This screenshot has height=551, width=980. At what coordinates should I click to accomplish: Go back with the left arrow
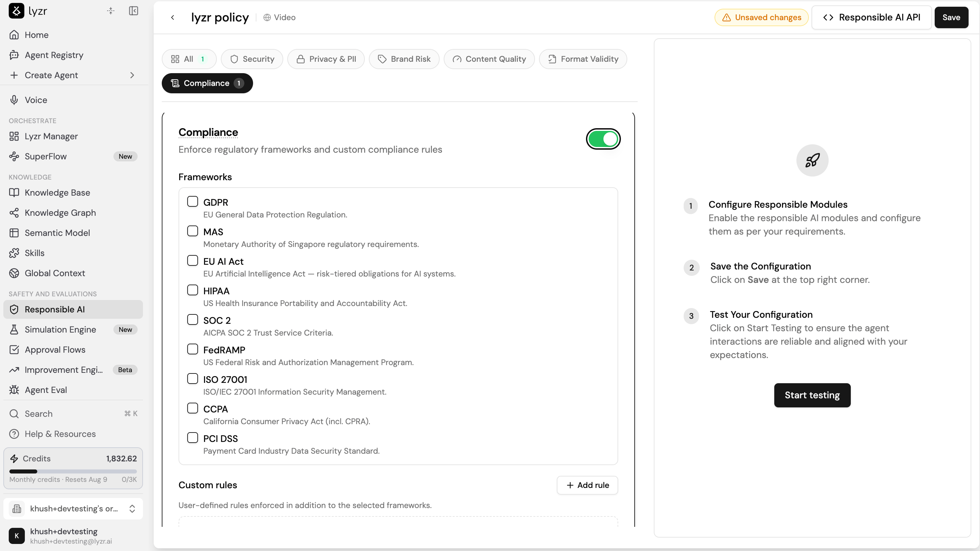tap(173, 17)
